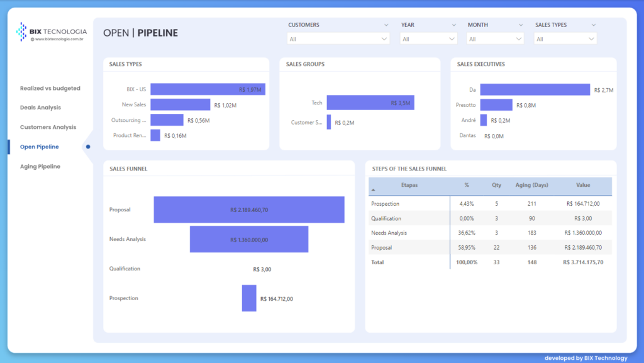Expand the Year filter header chevron
This screenshot has width=644, height=363.
coord(453,25)
